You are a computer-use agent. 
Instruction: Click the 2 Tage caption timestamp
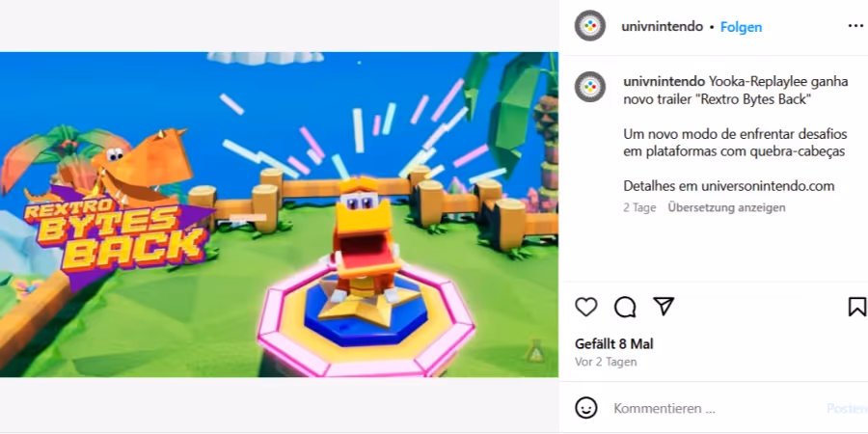tap(639, 207)
